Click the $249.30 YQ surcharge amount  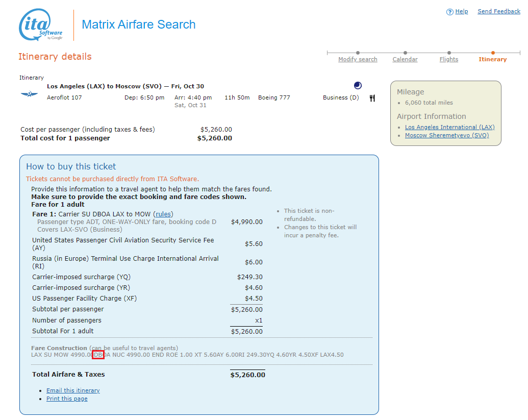coord(249,277)
